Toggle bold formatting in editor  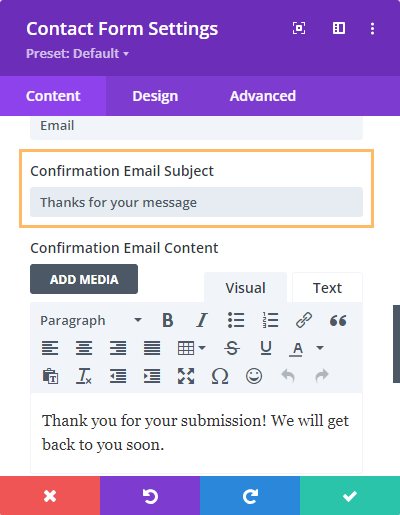[168, 320]
